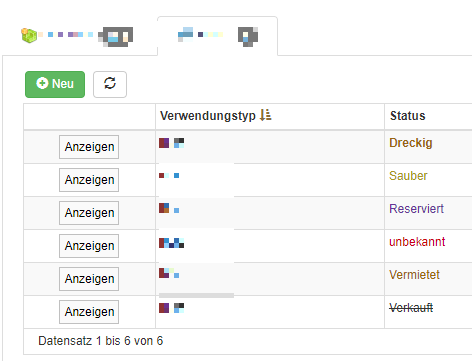Click the green Neu button
This screenshot has height=361, width=472.
[x=55, y=84]
